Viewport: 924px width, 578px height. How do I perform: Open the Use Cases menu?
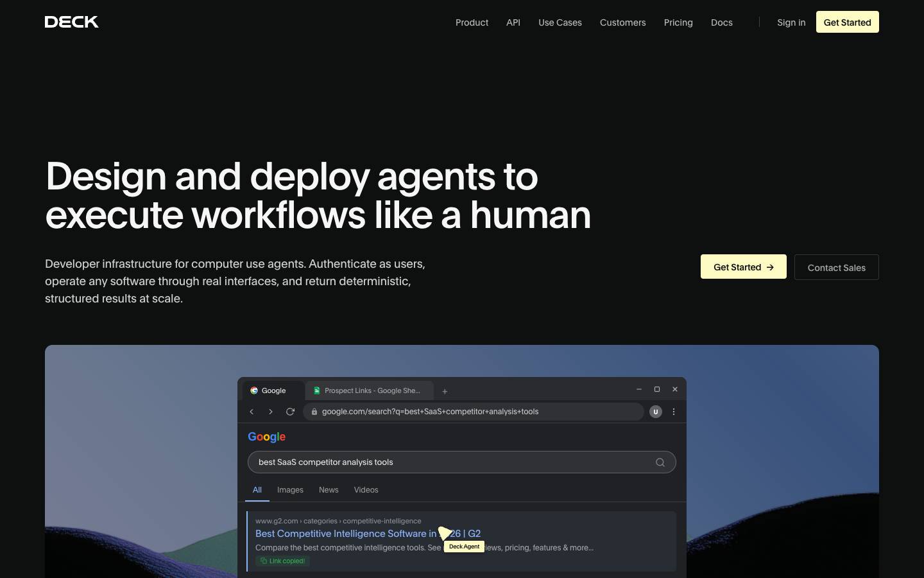[x=560, y=22]
